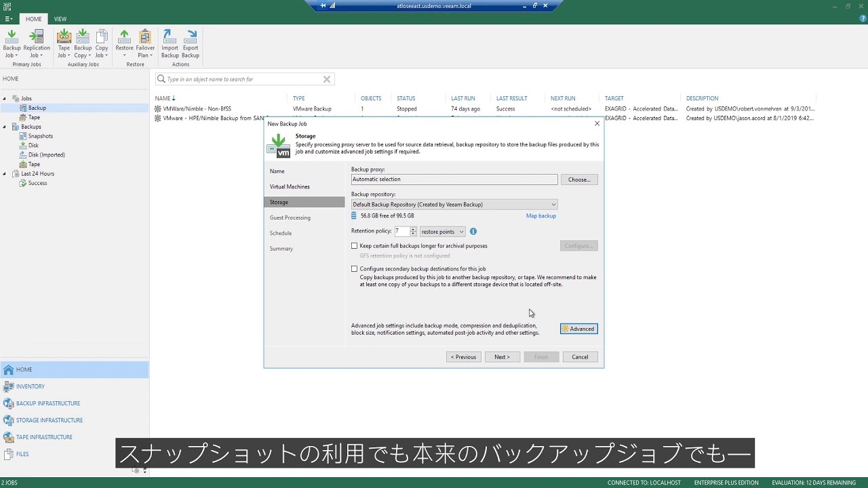Decrease retention policy value with down arrow
Viewport: 868px width, 488px height.
point(413,234)
